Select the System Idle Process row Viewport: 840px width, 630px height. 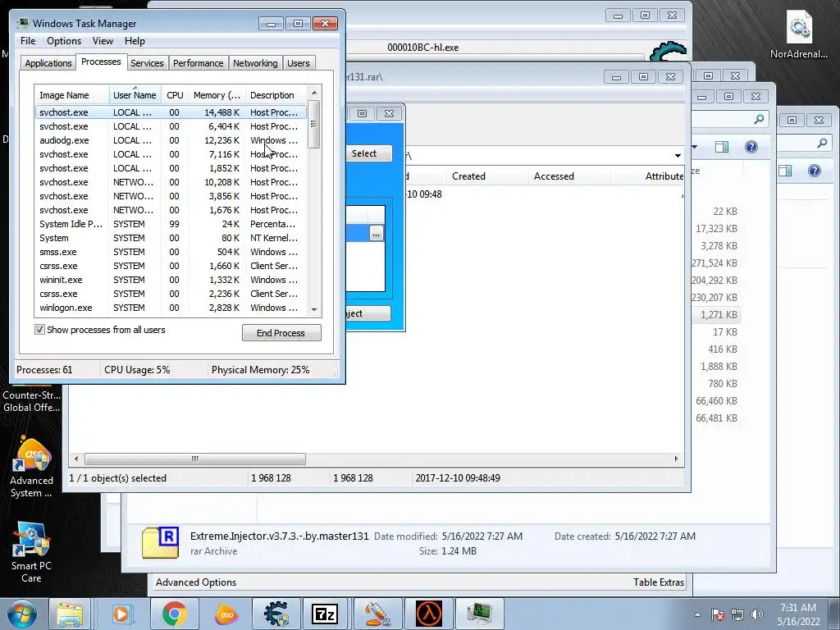tap(171, 224)
